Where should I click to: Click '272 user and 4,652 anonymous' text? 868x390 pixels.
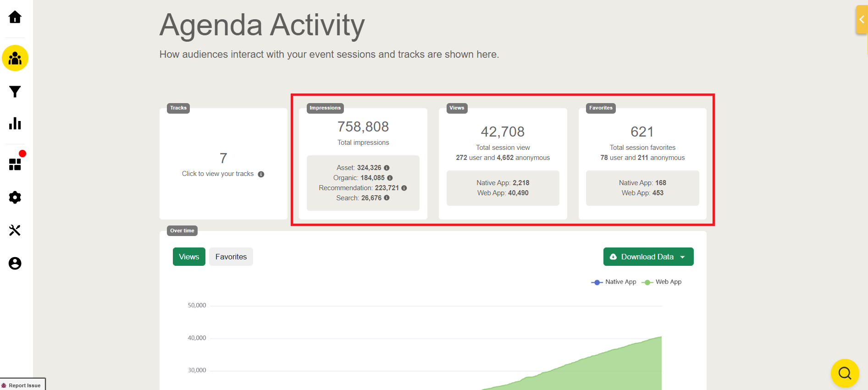(x=503, y=158)
